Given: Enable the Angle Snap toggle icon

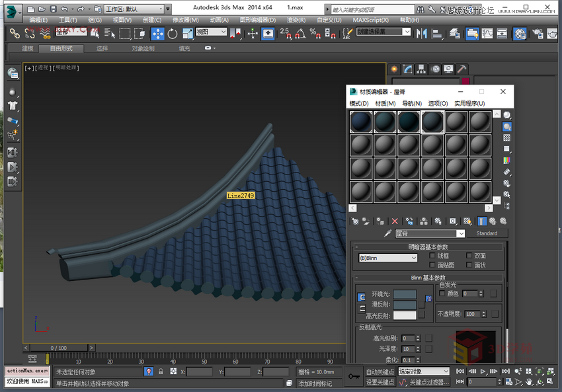Looking at the screenshot, I should click(x=301, y=34).
